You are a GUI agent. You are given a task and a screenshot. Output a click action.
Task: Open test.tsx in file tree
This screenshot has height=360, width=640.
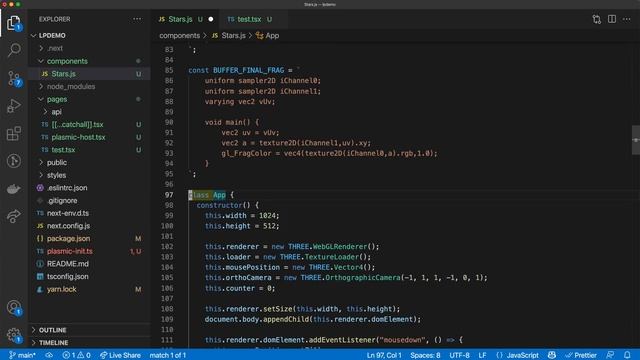click(89, 149)
